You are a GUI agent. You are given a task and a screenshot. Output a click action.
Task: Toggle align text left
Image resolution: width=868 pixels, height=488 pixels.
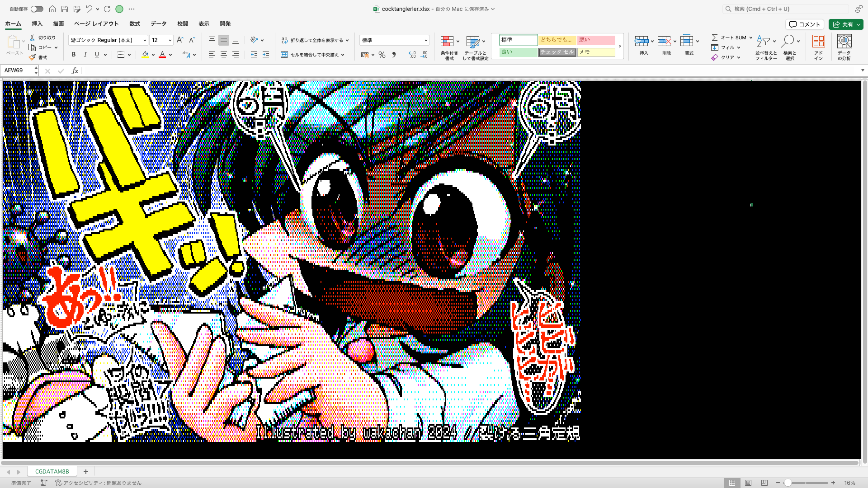tap(212, 55)
